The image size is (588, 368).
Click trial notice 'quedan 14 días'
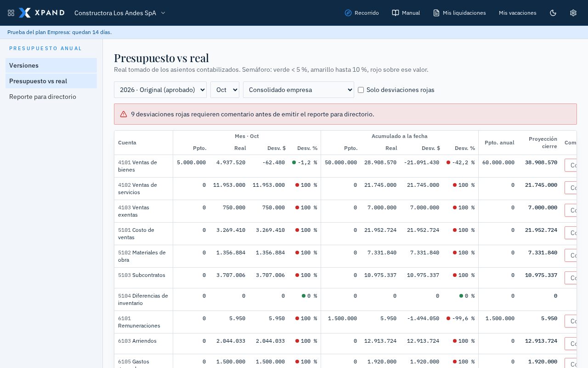(x=92, y=32)
